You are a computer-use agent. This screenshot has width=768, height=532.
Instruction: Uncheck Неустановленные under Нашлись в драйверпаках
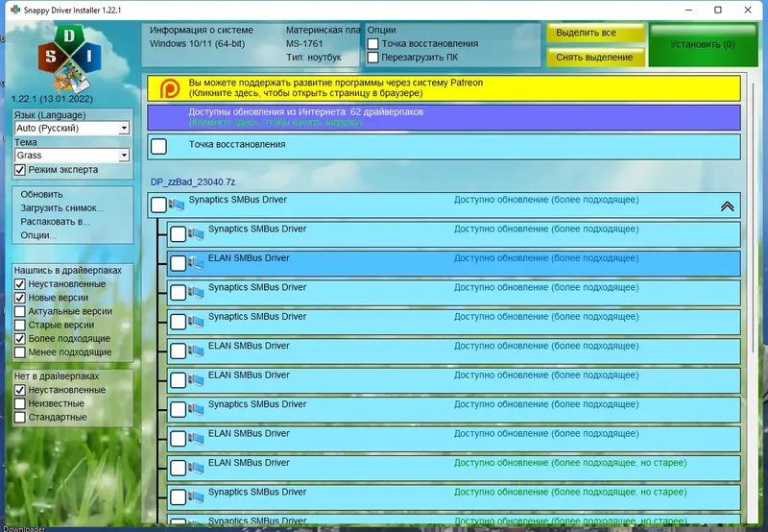click(20, 284)
